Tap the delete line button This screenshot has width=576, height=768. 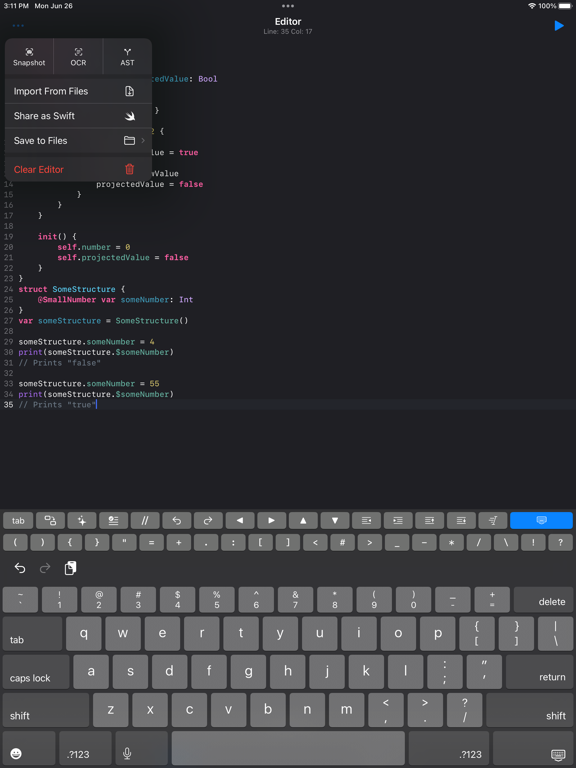click(x=493, y=520)
